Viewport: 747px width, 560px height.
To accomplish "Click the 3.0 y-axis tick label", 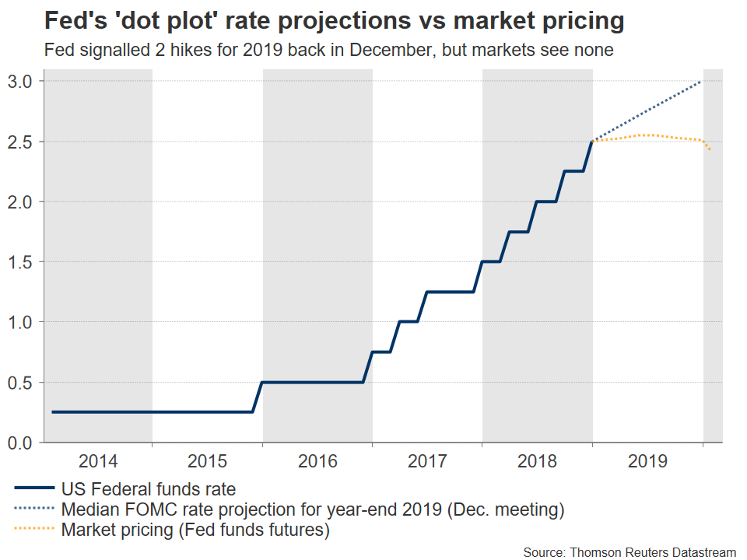I will (21, 81).
